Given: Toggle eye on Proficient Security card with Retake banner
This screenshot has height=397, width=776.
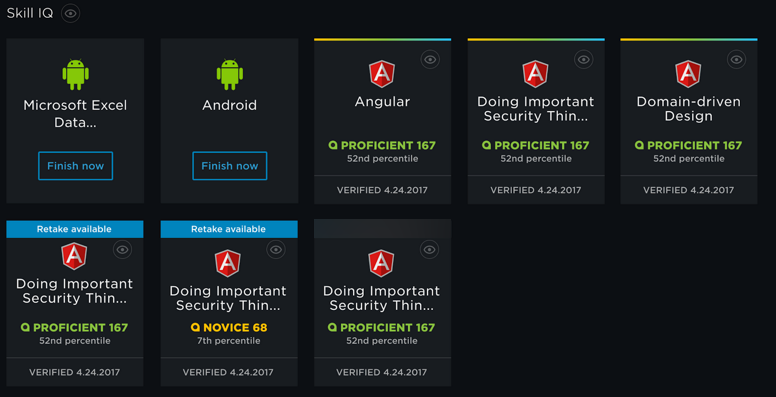Looking at the screenshot, I should (x=123, y=249).
